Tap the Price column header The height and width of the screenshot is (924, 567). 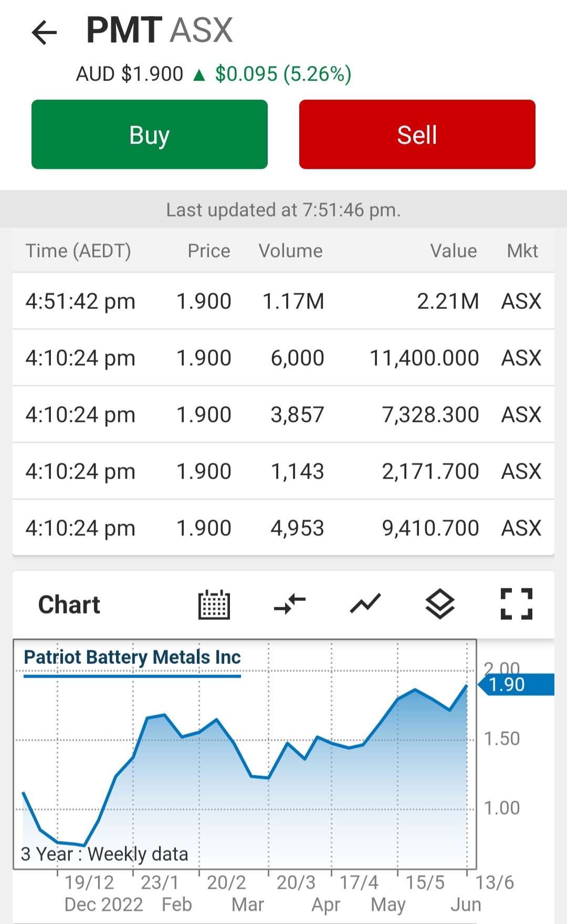tap(209, 251)
